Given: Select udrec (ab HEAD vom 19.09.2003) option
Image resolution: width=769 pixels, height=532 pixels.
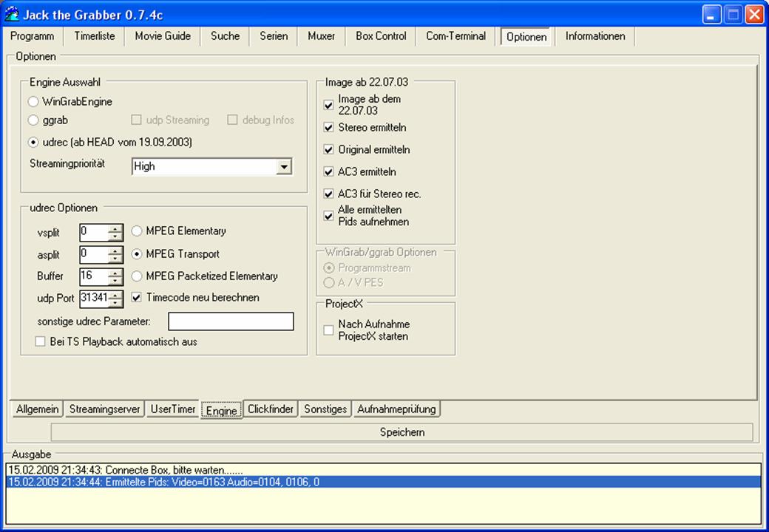Looking at the screenshot, I should 33,143.
